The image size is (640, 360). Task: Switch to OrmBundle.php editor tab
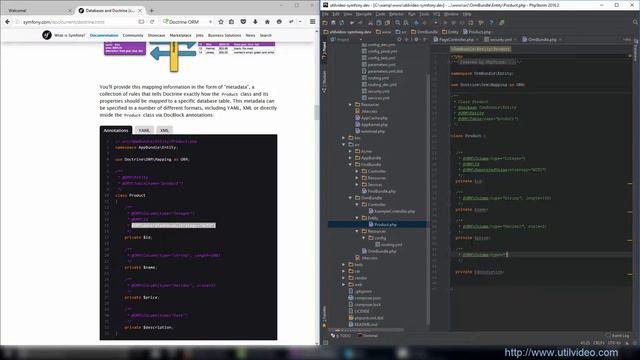[x=542, y=40]
